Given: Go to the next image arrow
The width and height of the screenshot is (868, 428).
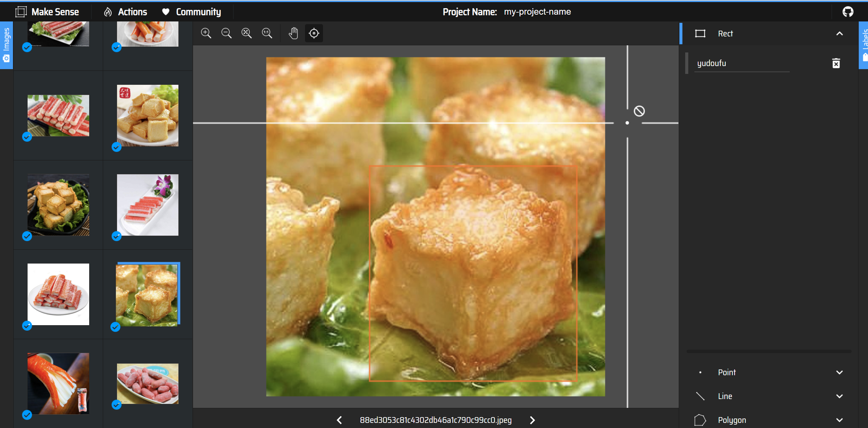Looking at the screenshot, I should point(532,420).
